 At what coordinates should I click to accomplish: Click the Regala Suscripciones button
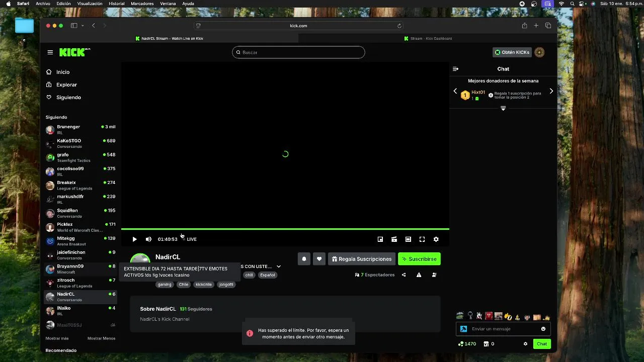click(362, 259)
